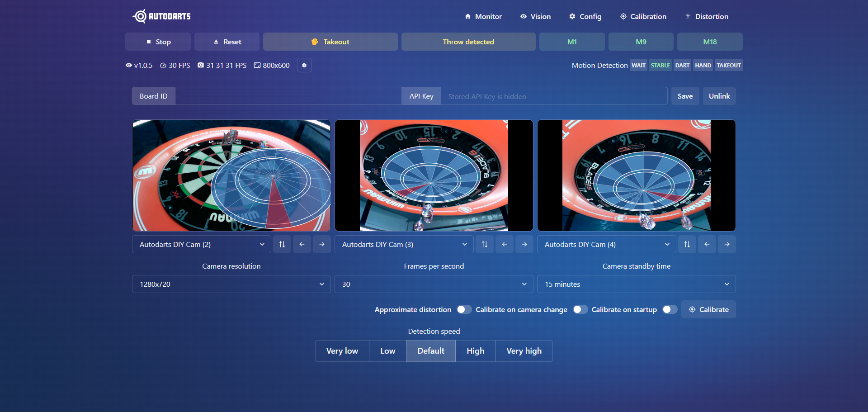Move Cam (3) left with arrow
This screenshot has height=412, width=868.
505,244
